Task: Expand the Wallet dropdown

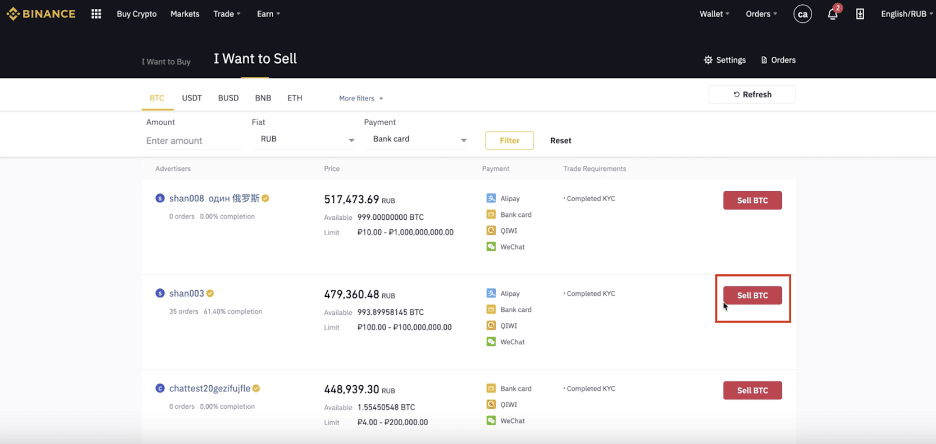Action: pyautogui.click(x=715, y=14)
